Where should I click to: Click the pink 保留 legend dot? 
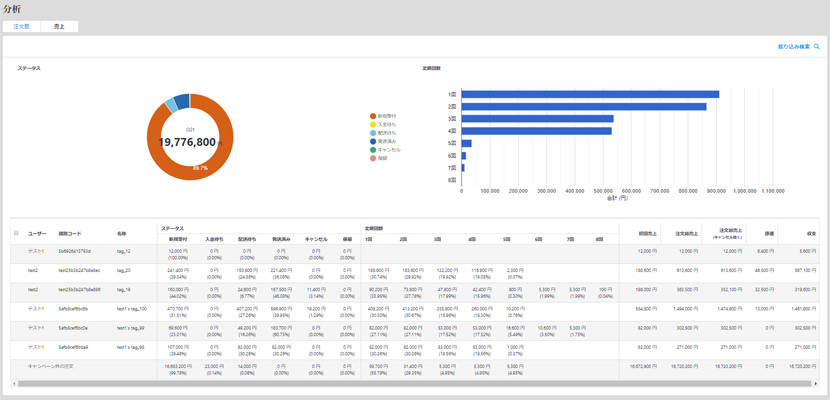[373, 157]
